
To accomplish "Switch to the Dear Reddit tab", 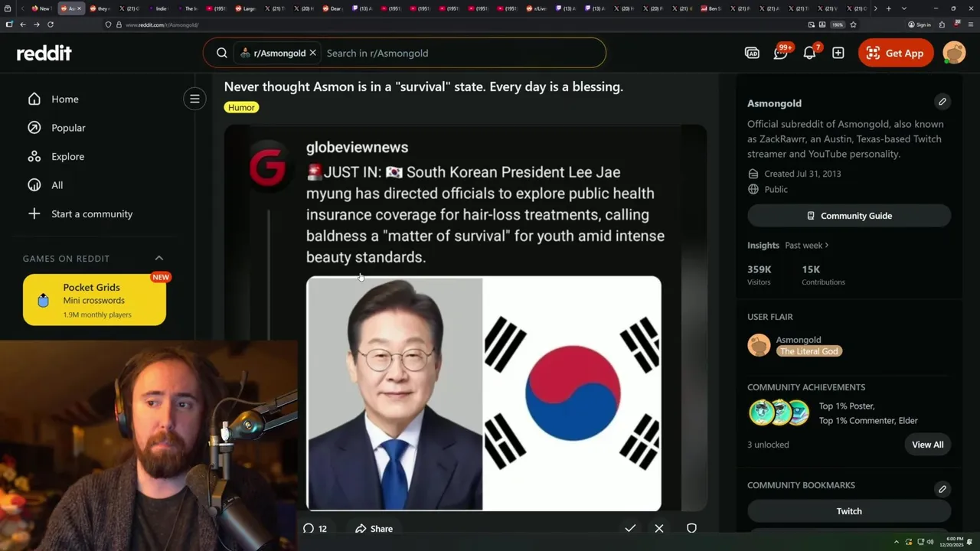I will pos(332,8).
